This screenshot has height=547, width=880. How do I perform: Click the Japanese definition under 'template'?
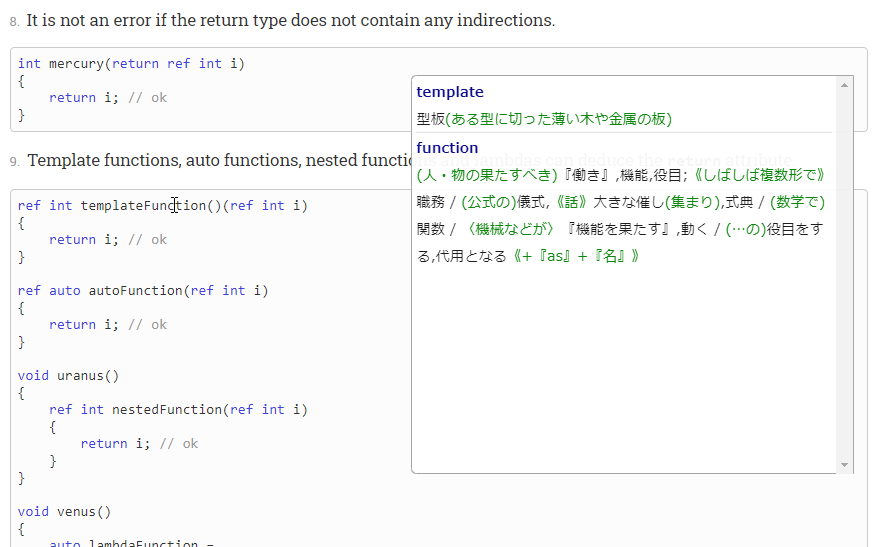[x=544, y=119]
